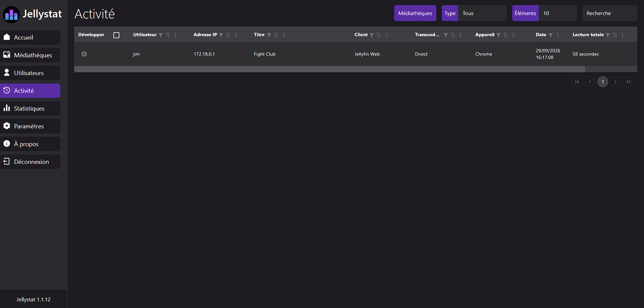Screen dimensions: 644x308
Task: Sort by Adresse IP column arrows
Action: coord(228,35)
